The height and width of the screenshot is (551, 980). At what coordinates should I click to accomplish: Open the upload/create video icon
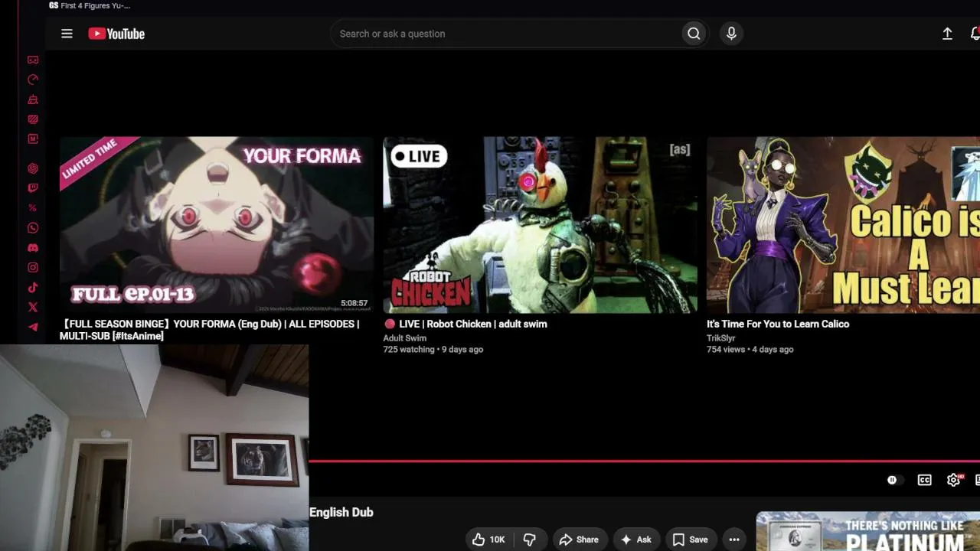click(947, 34)
